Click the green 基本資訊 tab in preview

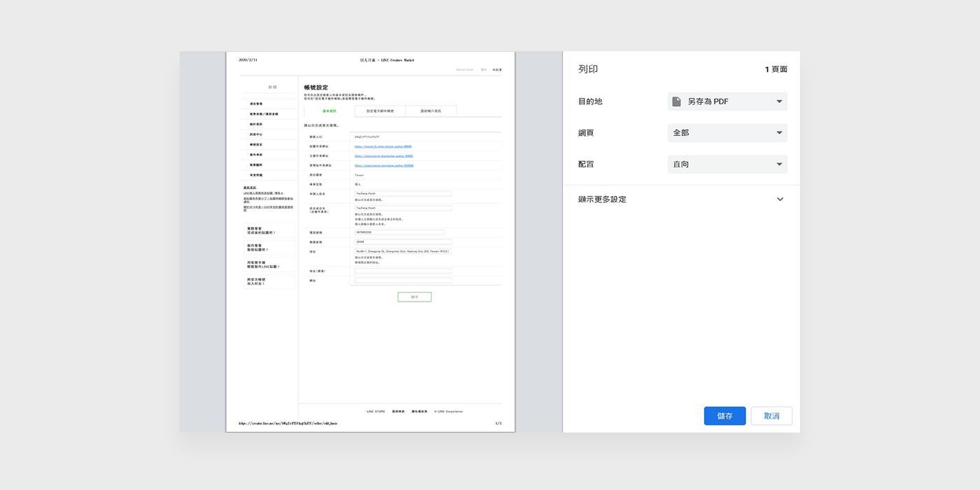[329, 111]
